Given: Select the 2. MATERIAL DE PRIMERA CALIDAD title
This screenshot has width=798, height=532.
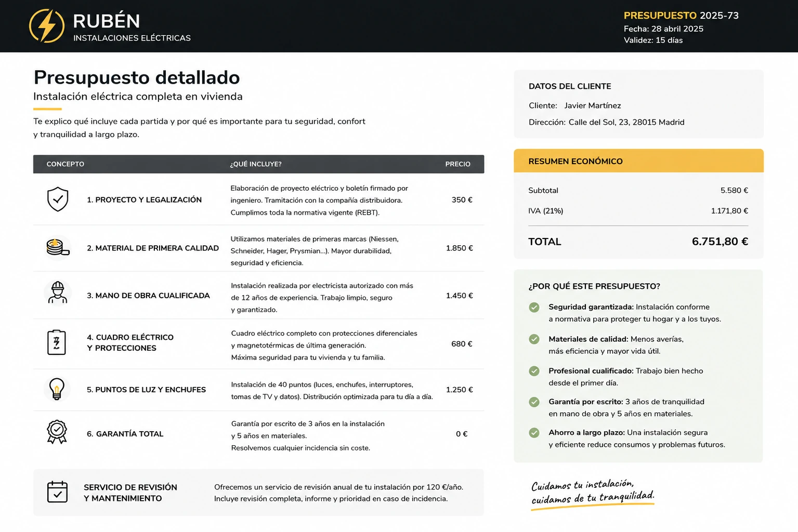Looking at the screenshot, I should click(x=153, y=248).
